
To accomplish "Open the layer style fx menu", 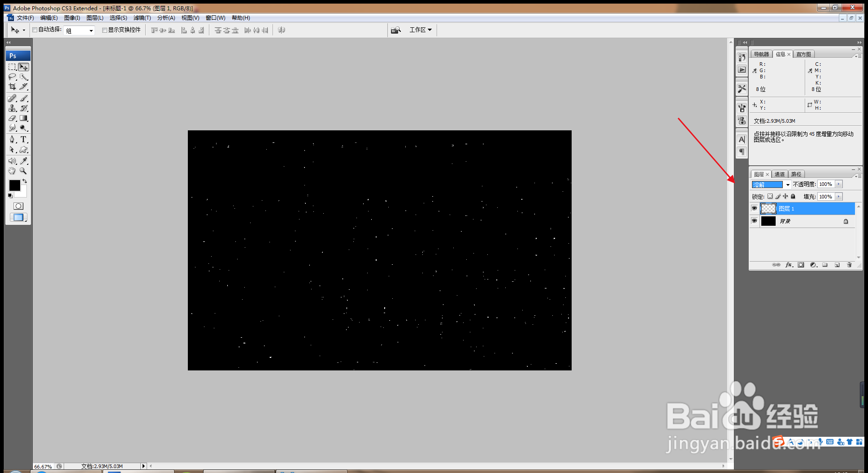I will (x=789, y=265).
